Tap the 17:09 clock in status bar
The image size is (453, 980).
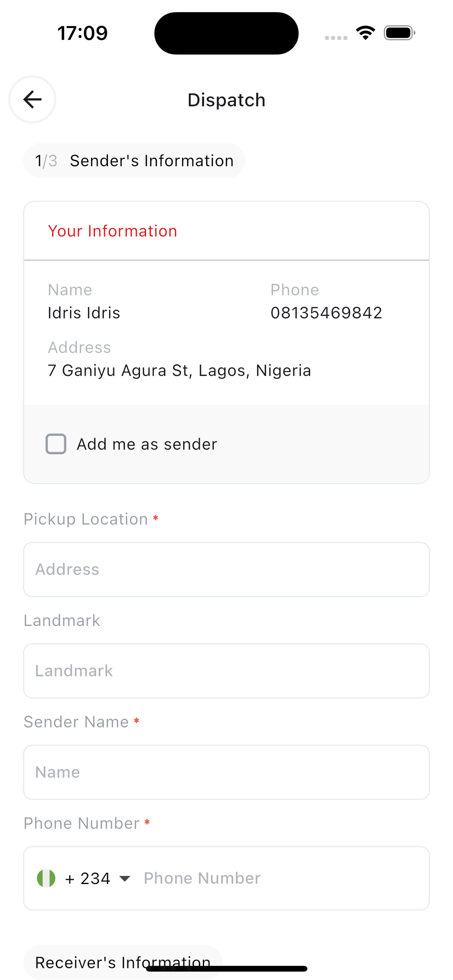click(82, 33)
